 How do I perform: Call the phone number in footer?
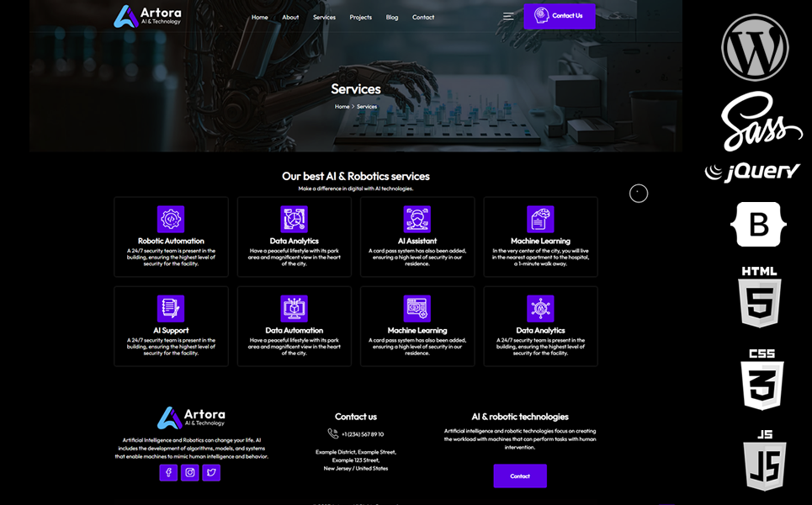coord(362,434)
